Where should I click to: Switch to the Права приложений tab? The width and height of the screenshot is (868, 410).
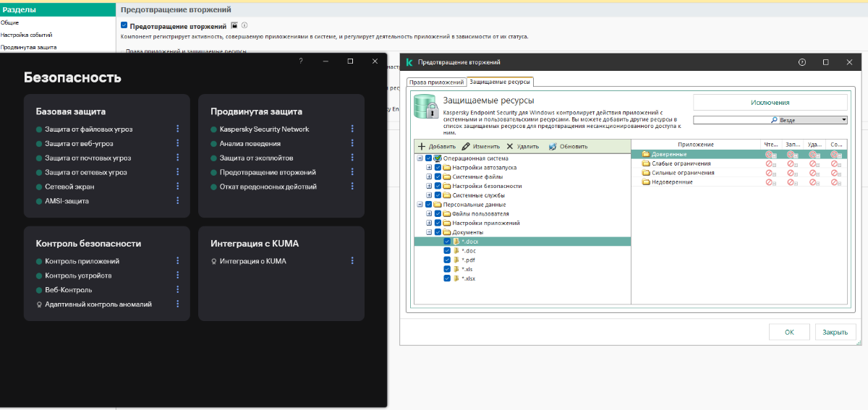pos(436,82)
